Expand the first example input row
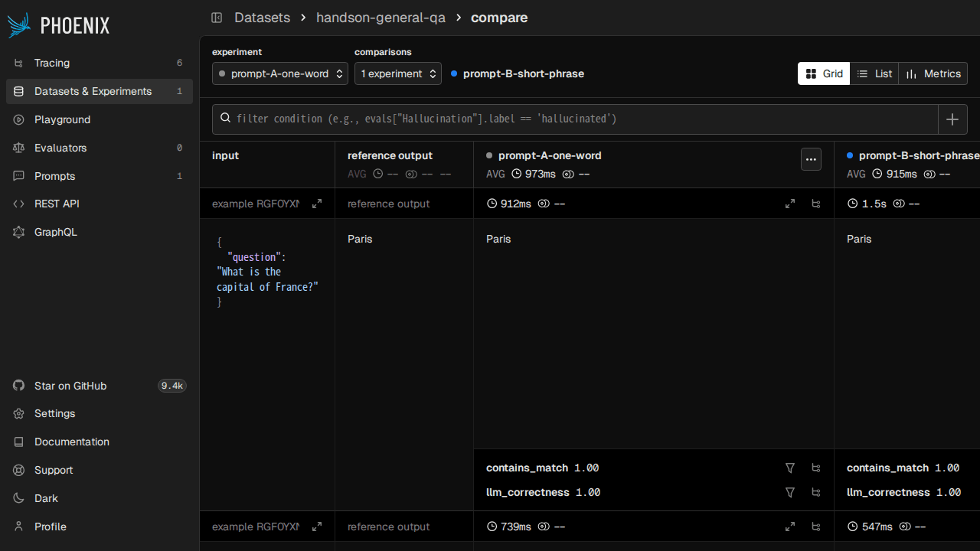The width and height of the screenshot is (980, 551). [x=317, y=204]
